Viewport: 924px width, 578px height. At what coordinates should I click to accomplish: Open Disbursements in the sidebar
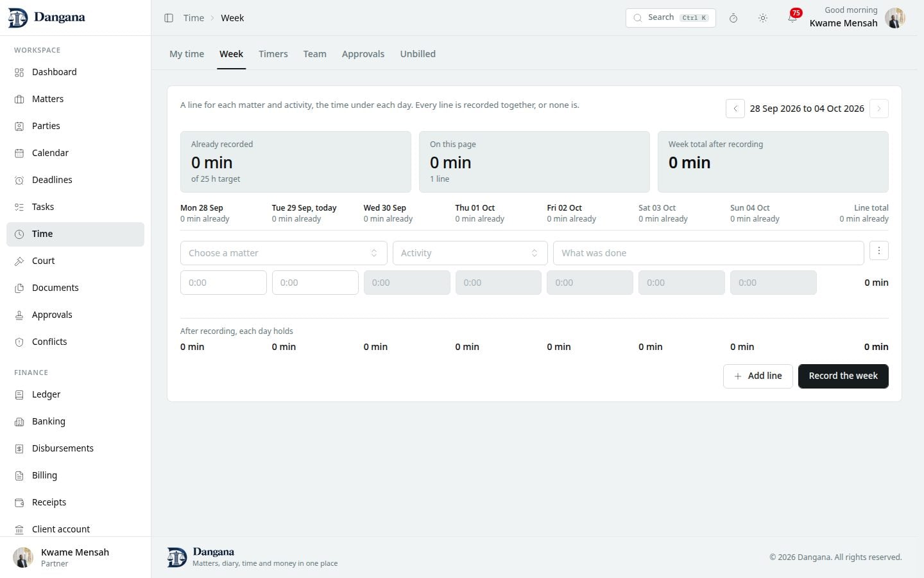point(75,448)
